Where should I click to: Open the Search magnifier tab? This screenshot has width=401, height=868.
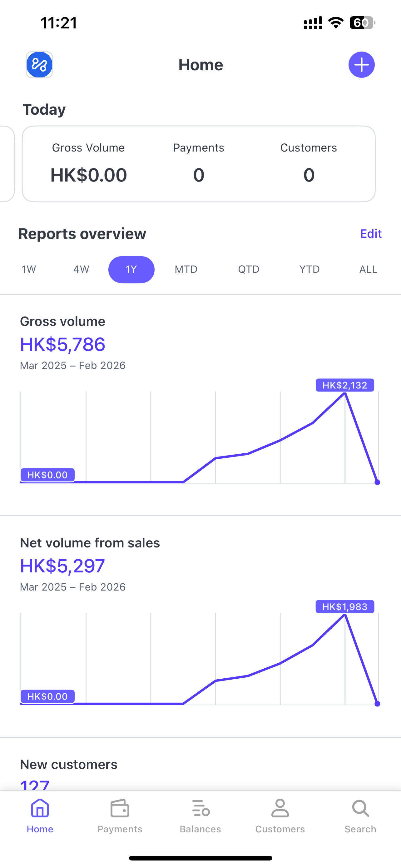(360, 809)
